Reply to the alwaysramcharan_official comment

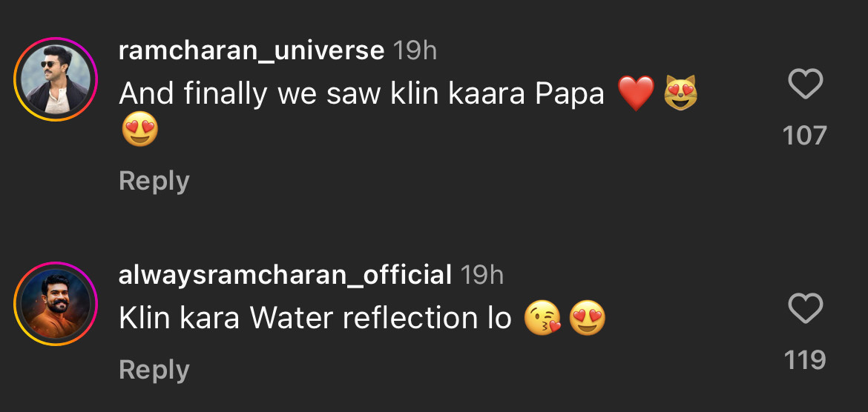[x=154, y=370]
